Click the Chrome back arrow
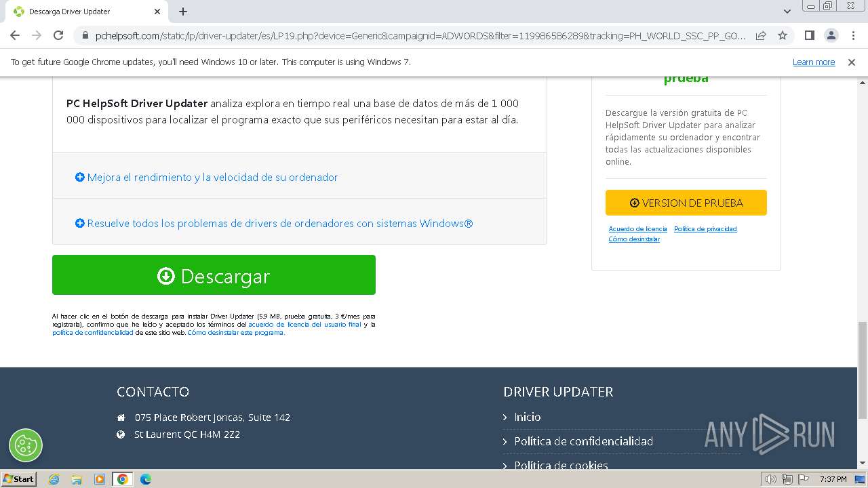The width and height of the screenshot is (868, 488). 15,35
